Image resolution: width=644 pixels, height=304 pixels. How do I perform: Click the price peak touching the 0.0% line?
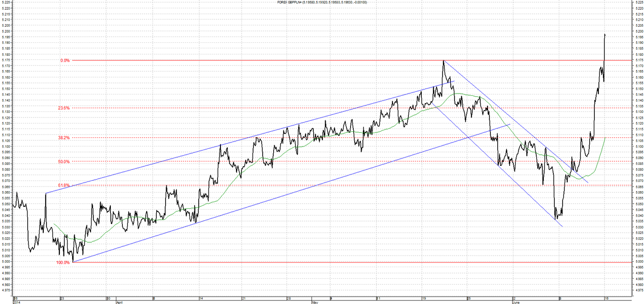pyautogui.click(x=443, y=61)
